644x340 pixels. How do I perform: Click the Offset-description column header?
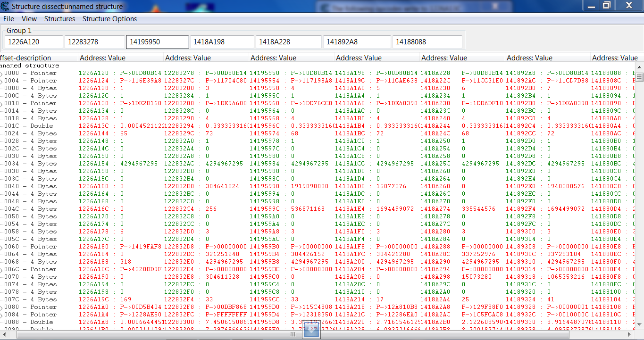pyautogui.click(x=38, y=58)
